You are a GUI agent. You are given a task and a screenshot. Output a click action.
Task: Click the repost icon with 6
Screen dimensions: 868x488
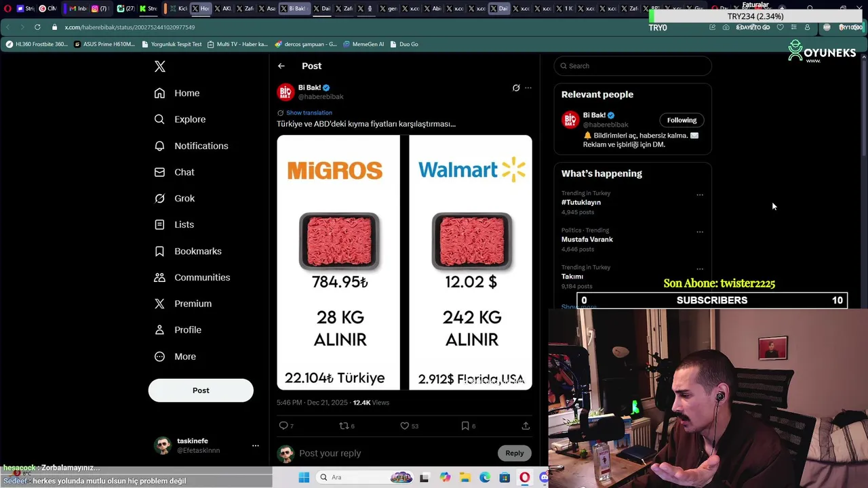click(x=347, y=426)
